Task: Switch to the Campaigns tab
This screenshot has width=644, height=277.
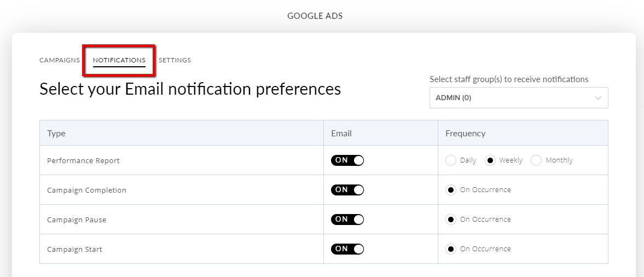Action: click(60, 60)
